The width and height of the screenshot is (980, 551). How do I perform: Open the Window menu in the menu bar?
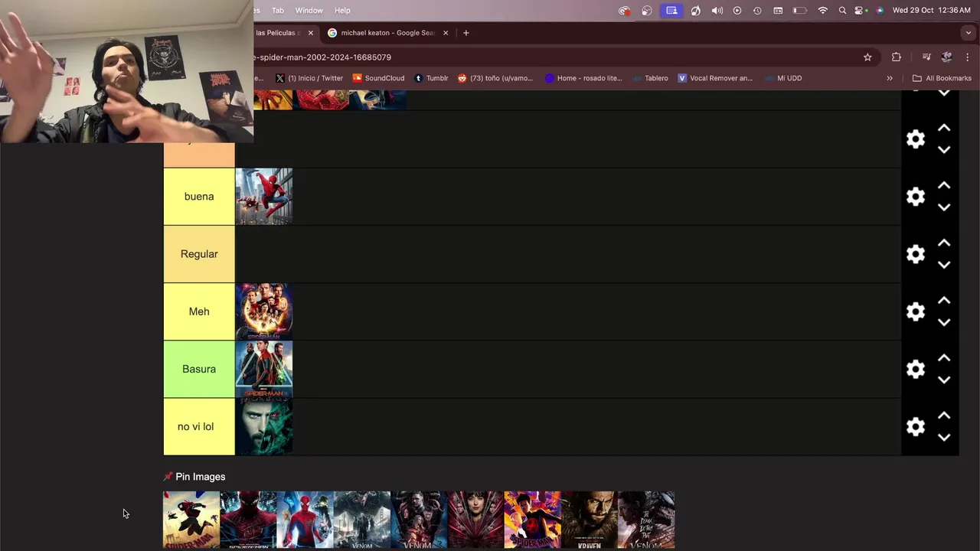[x=309, y=11]
